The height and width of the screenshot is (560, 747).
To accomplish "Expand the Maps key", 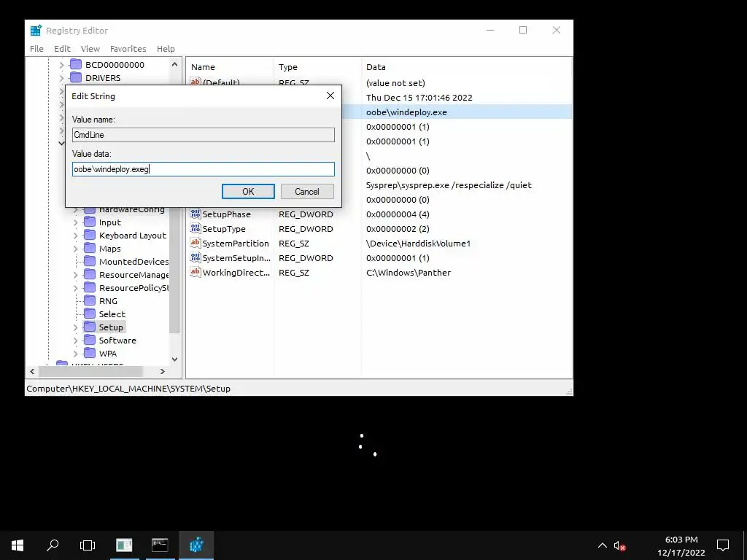I will pyautogui.click(x=75, y=249).
